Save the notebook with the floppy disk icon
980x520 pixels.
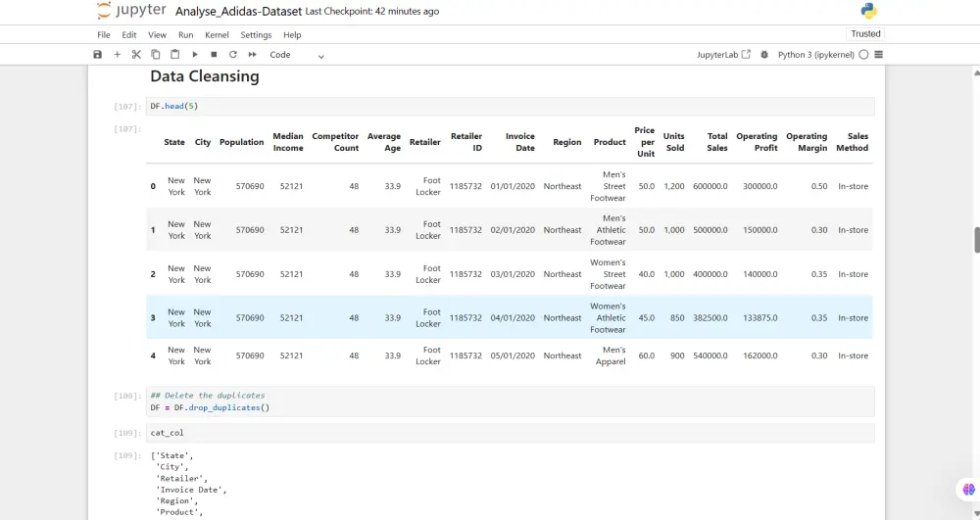coord(97,54)
